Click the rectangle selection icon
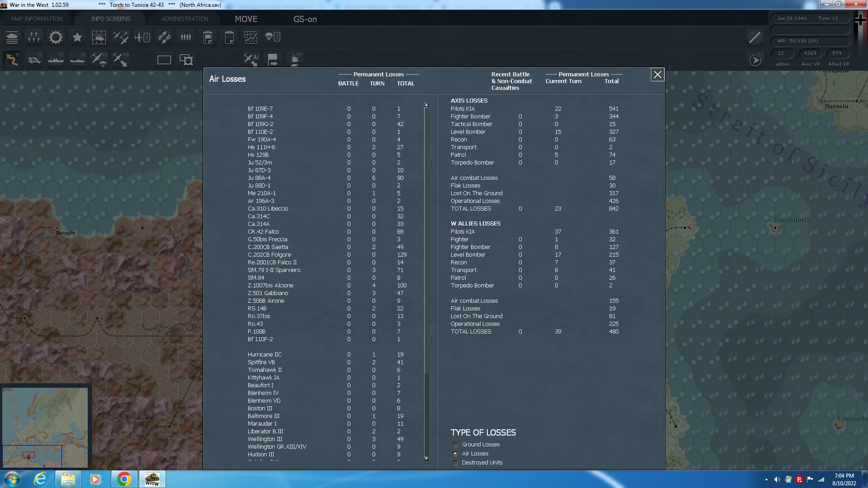Image resolution: width=868 pixels, height=488 pixels. click(x=164, y=60)
